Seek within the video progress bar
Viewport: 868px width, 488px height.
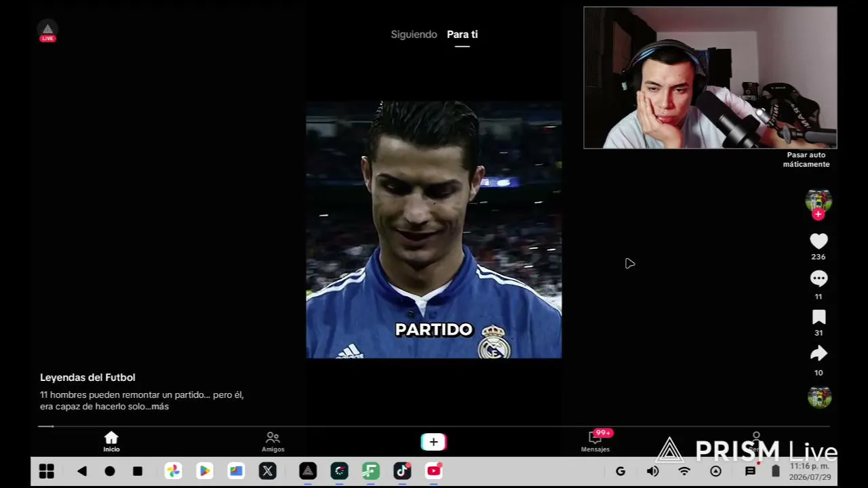[434, 426]
